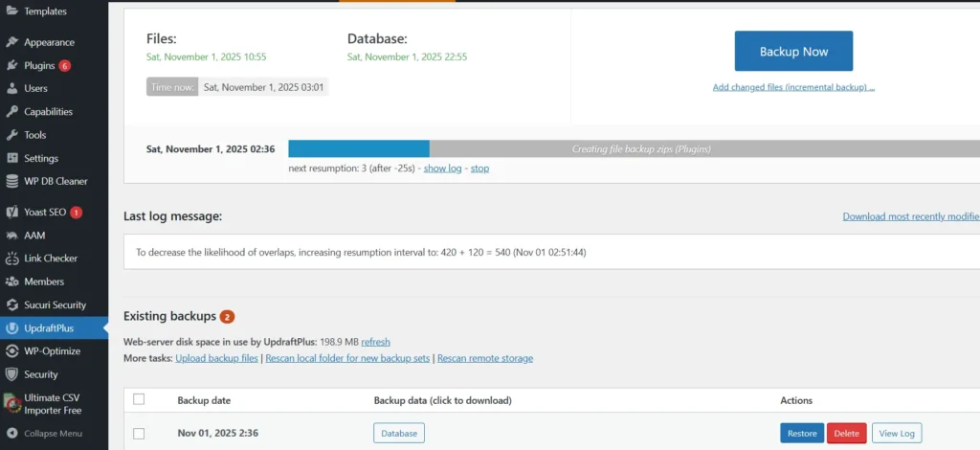Click Add changed files (incremental backup) link
Image resolution: width=980 pixels, height=450 pixels.
793,87
